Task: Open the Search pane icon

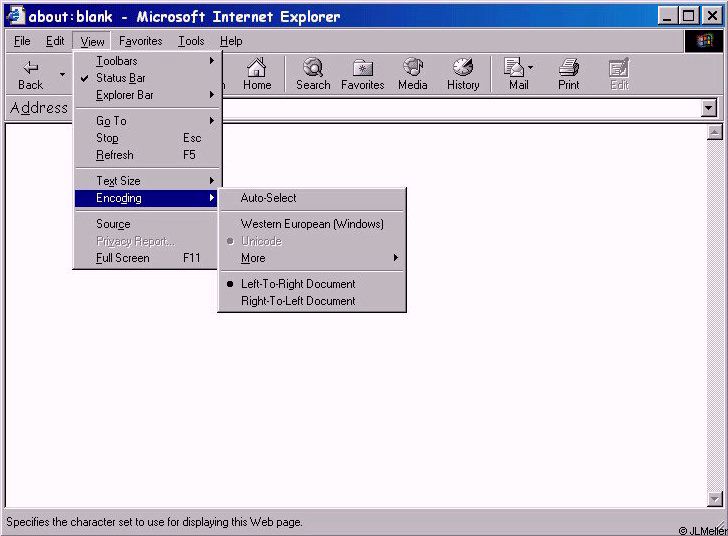Action: (313, 68)
